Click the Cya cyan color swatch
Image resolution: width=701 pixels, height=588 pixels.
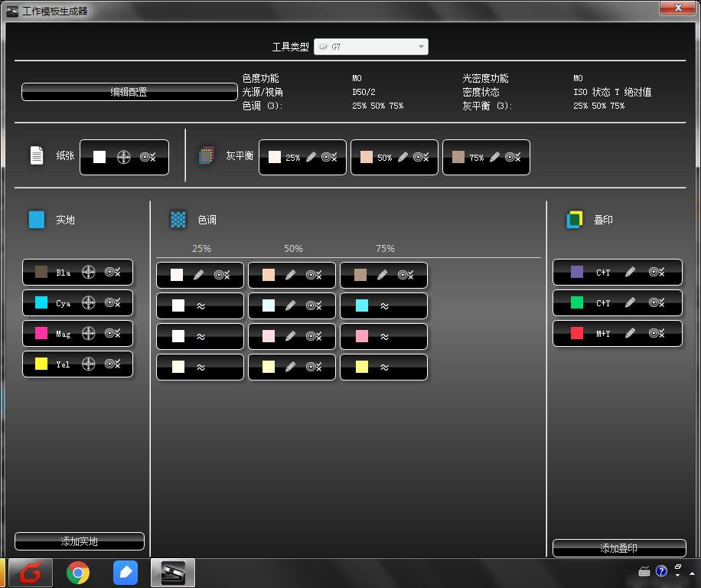tap(41, 302)
